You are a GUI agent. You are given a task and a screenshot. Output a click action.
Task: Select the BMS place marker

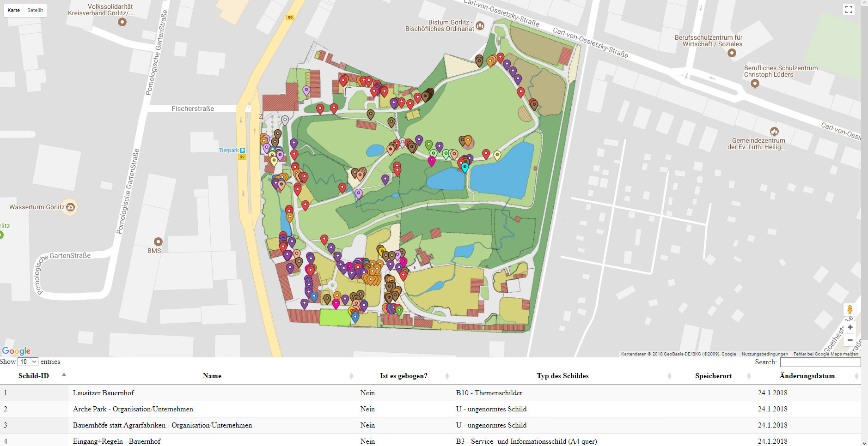point(158,241)
